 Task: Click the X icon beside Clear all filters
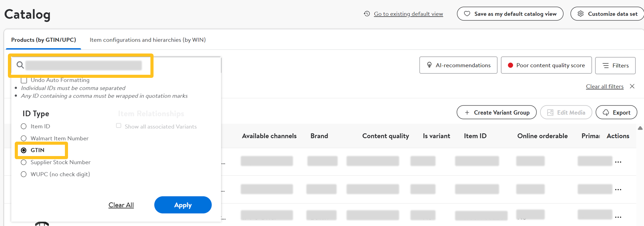click(632, 86)
